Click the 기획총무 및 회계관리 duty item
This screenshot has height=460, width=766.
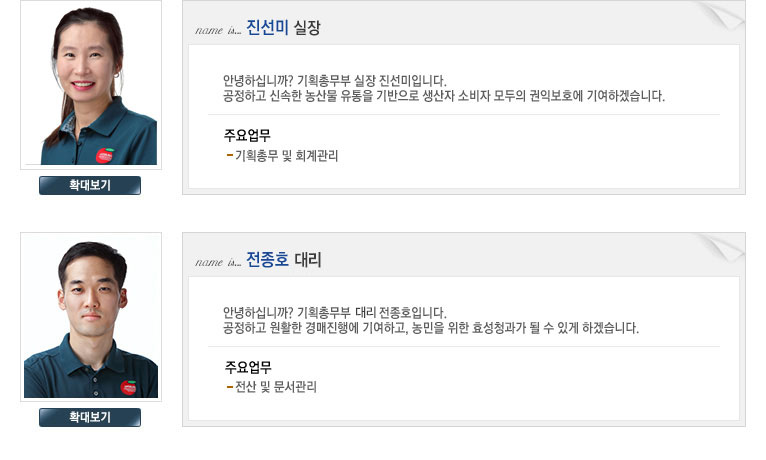286,156
